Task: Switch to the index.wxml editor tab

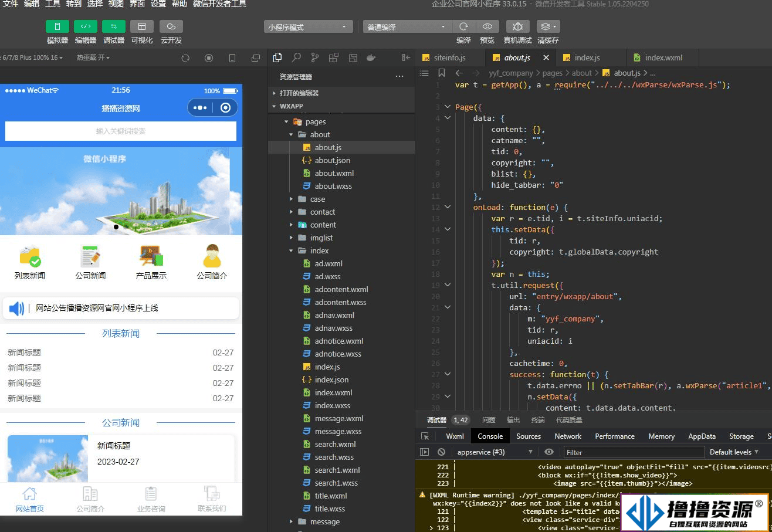Action: [x=663, y=57]
